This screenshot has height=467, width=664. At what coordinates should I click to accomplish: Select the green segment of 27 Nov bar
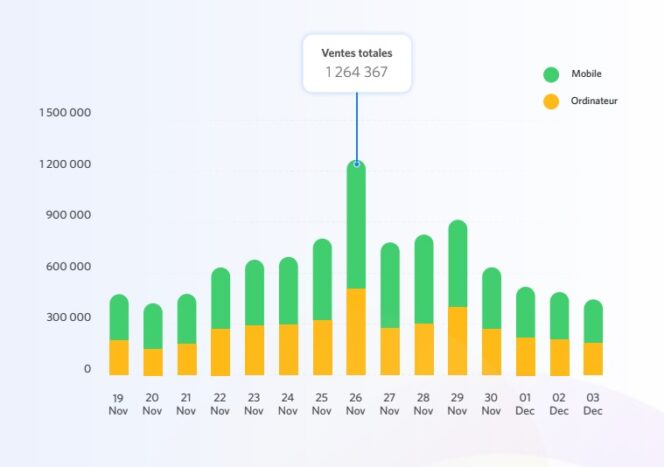click(390, 285)
